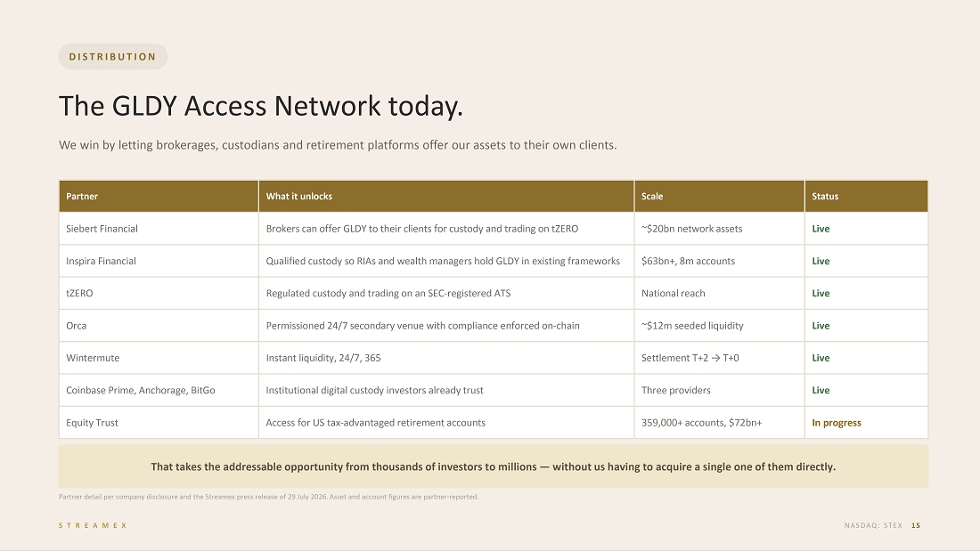Click 'Access for US tax-advantaged retirement accounts'
The image size is (980, 551).
[376, 423]
